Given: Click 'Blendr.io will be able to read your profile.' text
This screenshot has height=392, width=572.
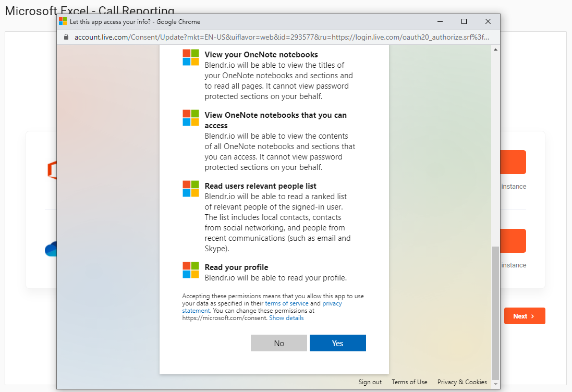Looking at the screenshot, I should pos(276,278).
